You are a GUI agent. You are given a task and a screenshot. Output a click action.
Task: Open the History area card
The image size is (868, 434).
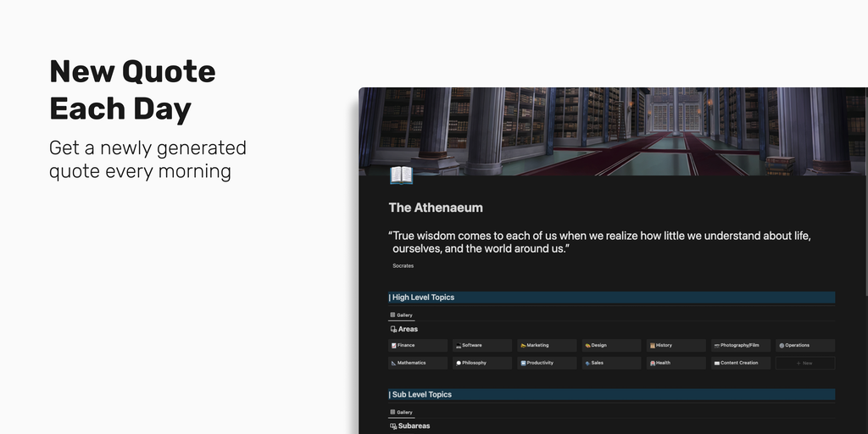pos(676,346)
